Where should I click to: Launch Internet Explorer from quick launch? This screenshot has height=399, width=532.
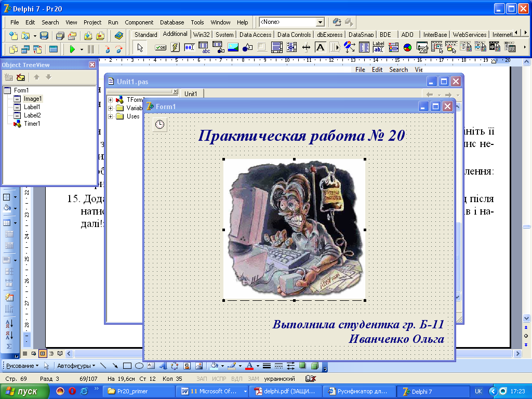click(x=84, y=391)
